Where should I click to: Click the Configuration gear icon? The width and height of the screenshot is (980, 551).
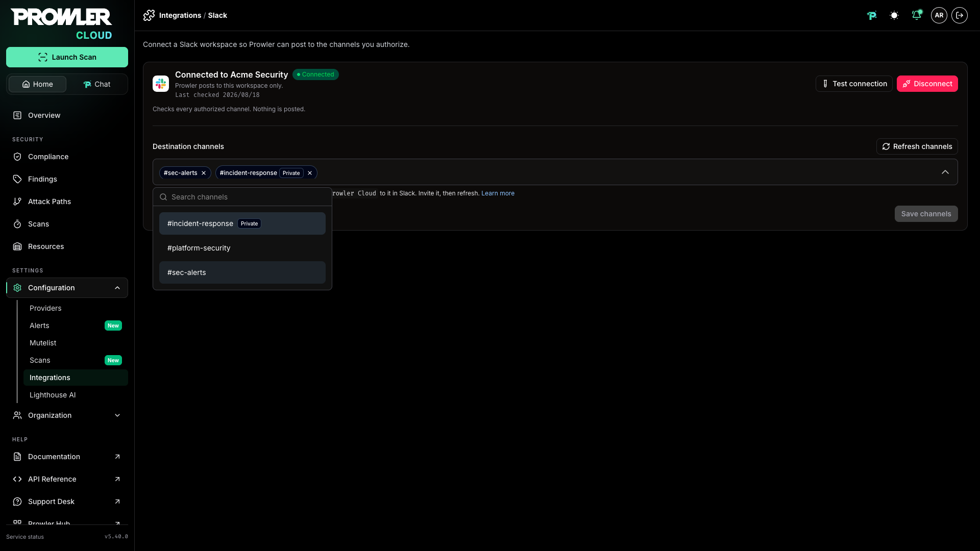tap(17, 288)
